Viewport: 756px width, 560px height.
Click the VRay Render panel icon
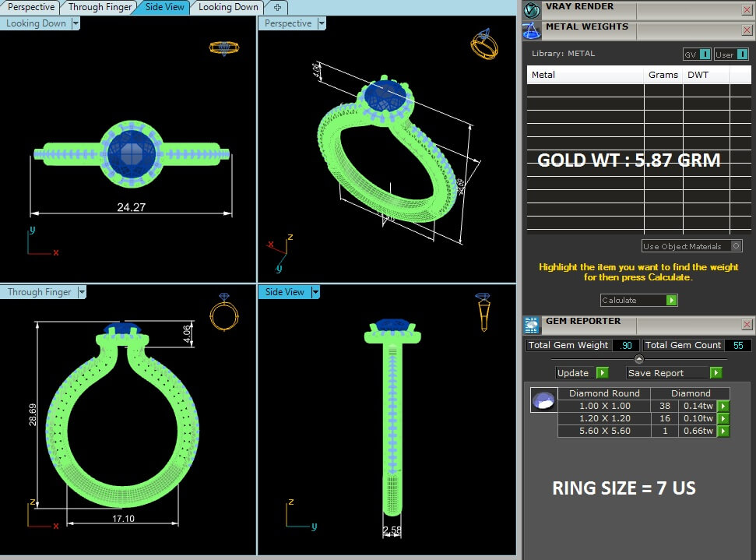532,10
